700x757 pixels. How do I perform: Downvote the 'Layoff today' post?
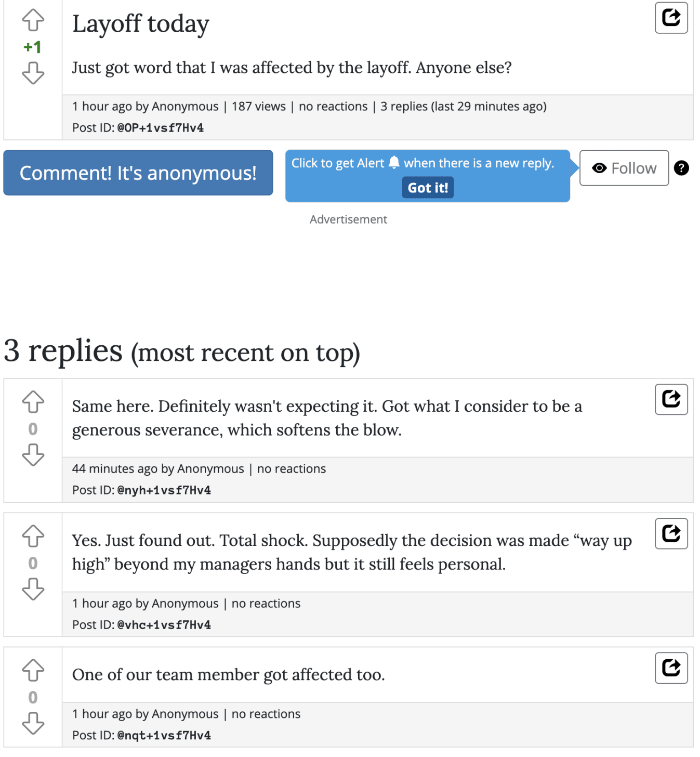(33, 73)
